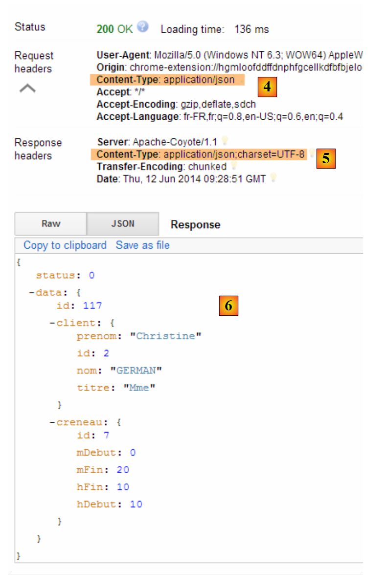Click the lightbulb beside response Content-Type header

tap(312, 153)
